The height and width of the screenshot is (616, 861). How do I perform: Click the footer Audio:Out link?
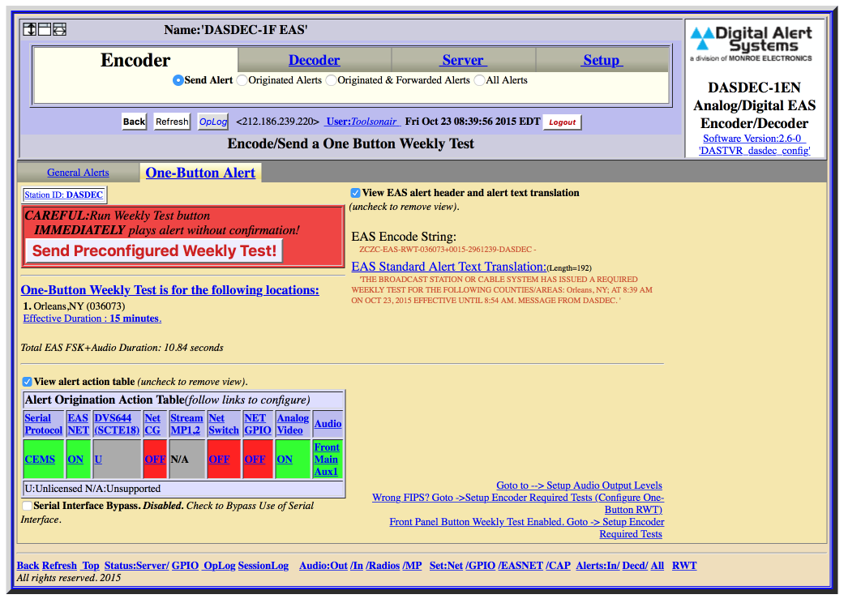coord(323,566)
